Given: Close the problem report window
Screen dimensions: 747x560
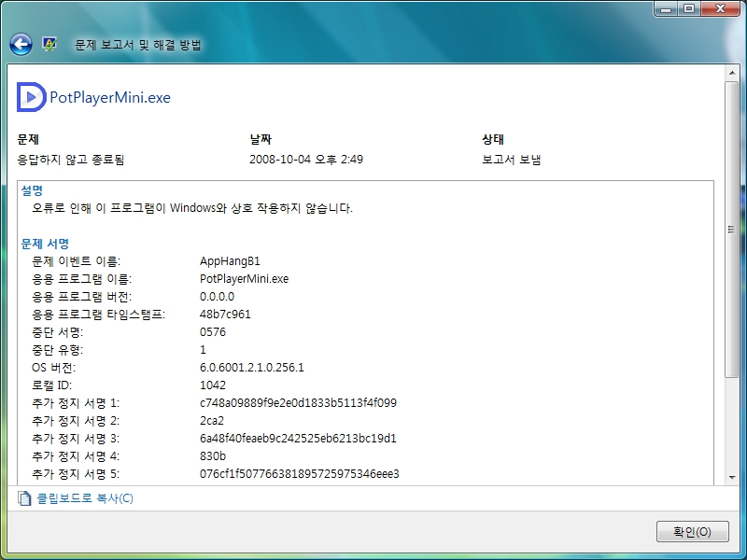Looking at the screenshot, I should pyautogui.click(x=720, y=9).
